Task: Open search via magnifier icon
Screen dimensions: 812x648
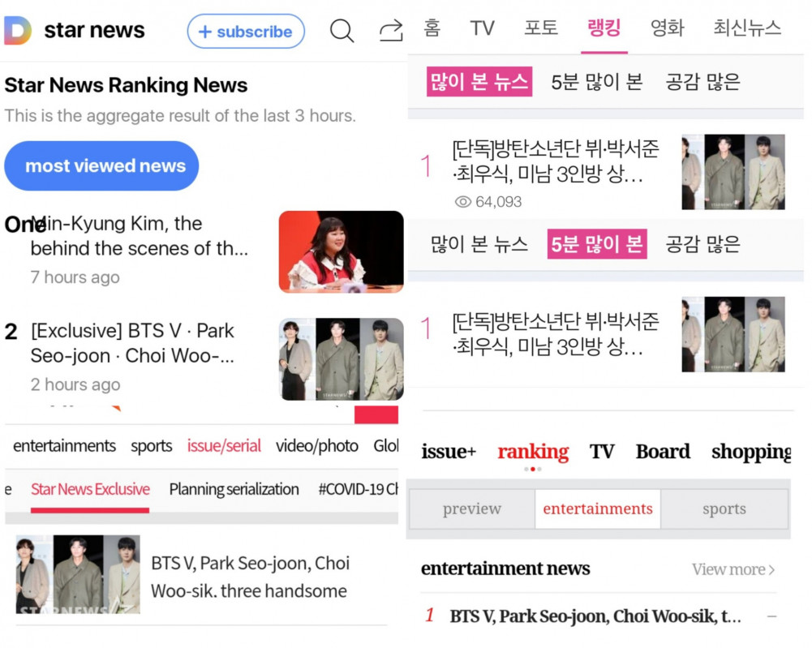Action: (342, 31)
